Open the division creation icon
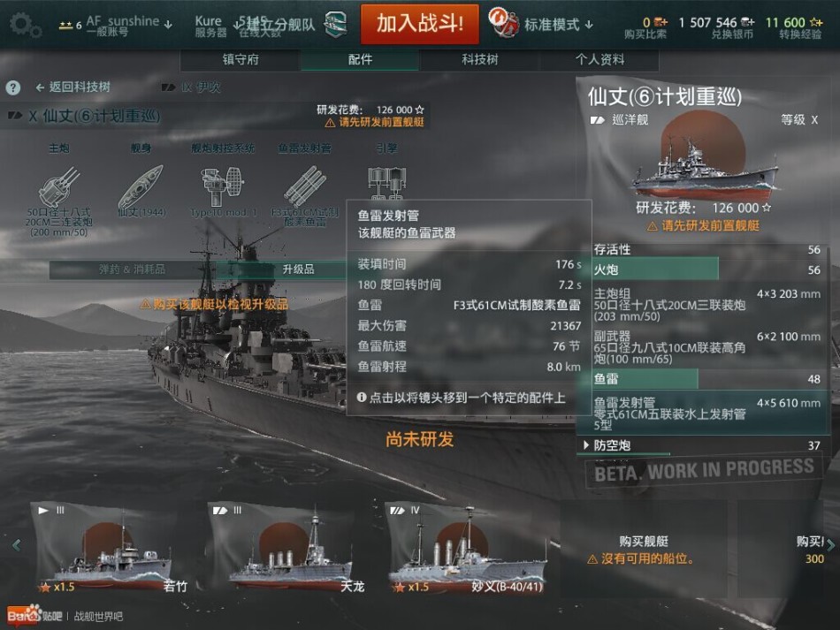840x630 pixels. (x=336, y=24)
